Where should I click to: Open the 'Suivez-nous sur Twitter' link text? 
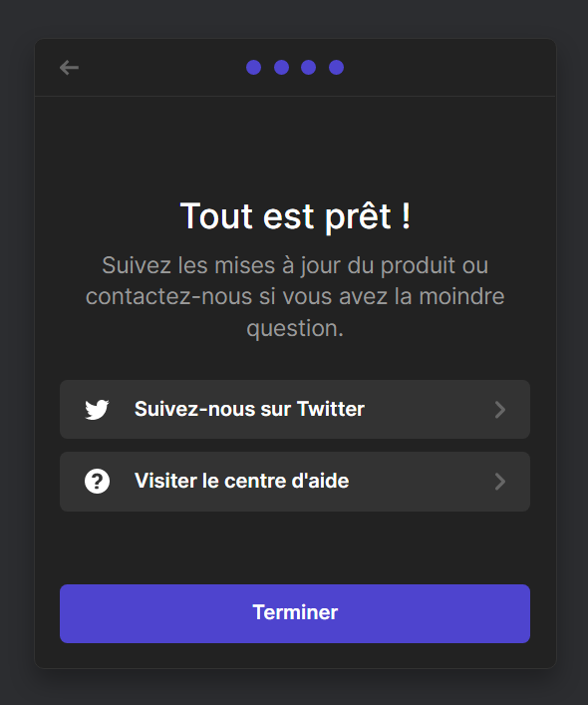coord(249,409)
